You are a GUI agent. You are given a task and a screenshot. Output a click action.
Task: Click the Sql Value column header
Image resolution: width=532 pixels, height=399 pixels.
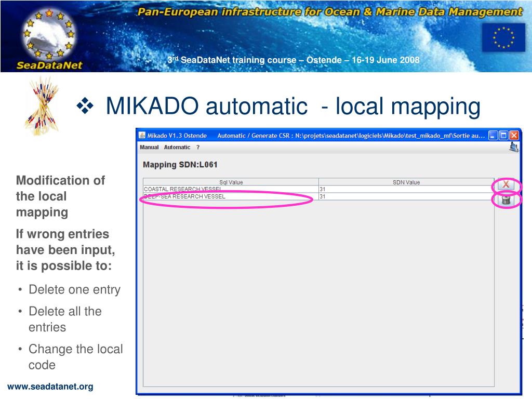point(231,182)
